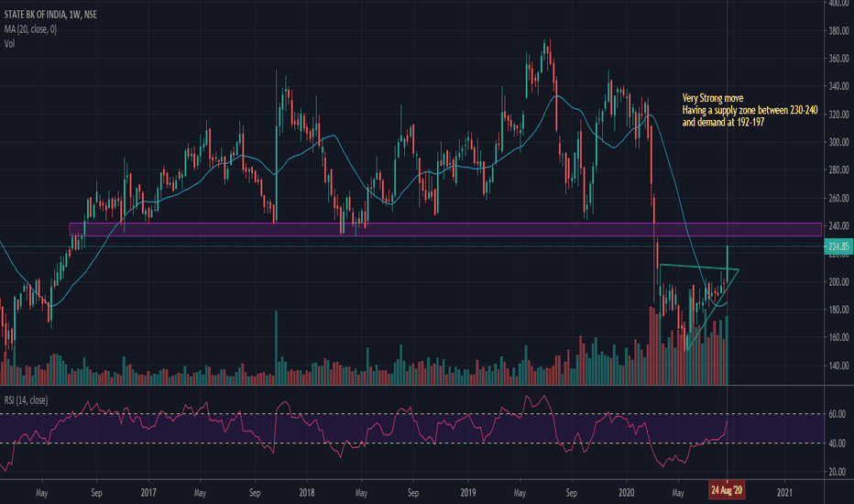Viewport: 854px width, 504px height.
Task: Click the 300.00 price axis label
Action: click(x=838, y=142)
